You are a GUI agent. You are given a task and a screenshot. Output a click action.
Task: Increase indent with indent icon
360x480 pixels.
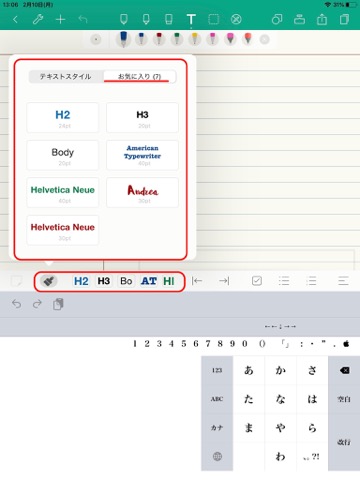(224, 281)
